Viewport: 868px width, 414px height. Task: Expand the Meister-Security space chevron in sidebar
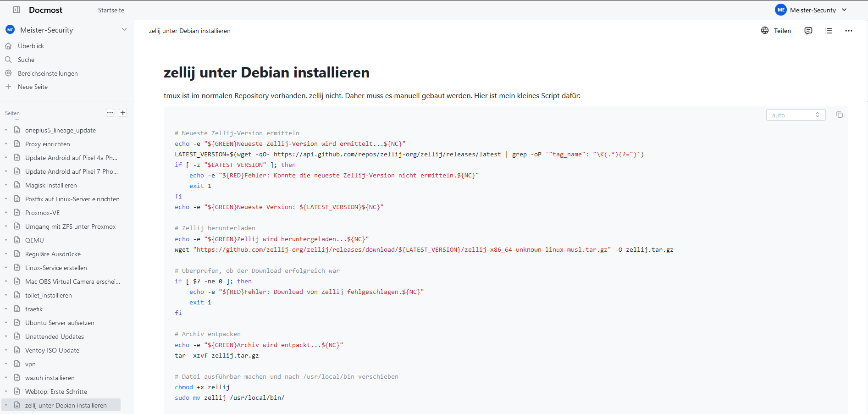pos(124,29)
